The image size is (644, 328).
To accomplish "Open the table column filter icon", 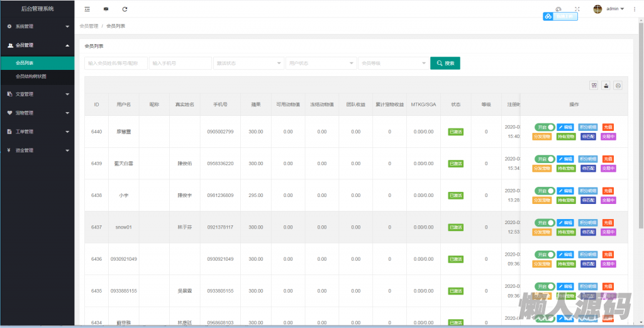I will point(594,85).
